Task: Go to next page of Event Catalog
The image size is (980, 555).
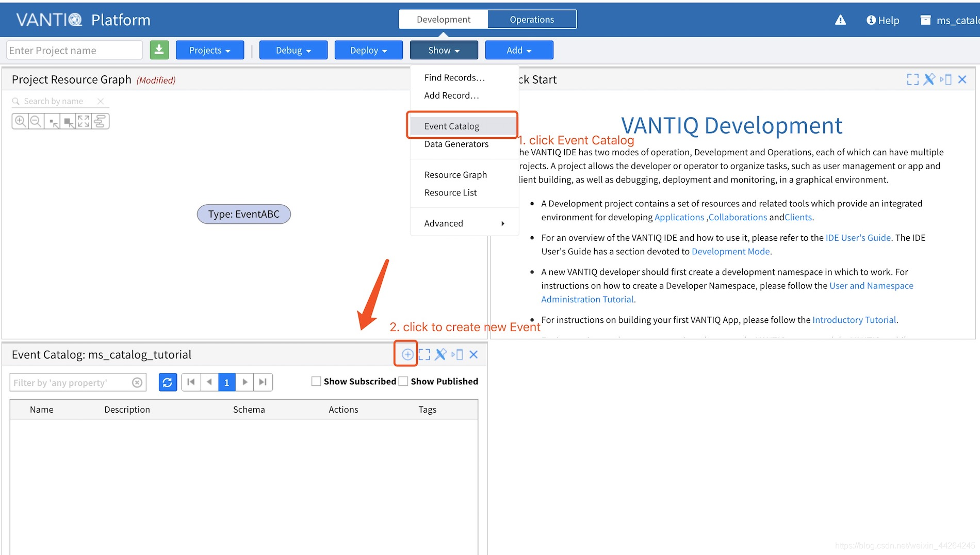Action: pyautogui.click(x=245, y=382)
